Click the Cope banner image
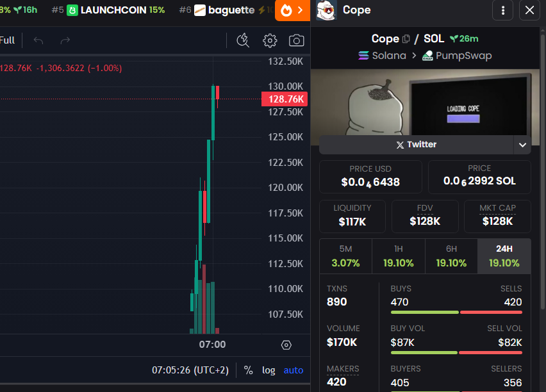Screen dimensions: 546x392 (x=425, y=102)
